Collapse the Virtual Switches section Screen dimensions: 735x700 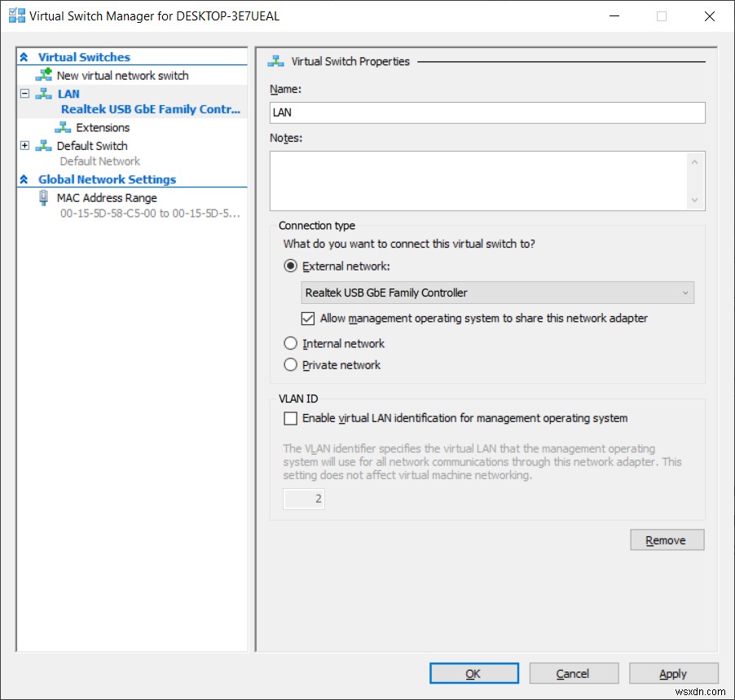[24, 57]
